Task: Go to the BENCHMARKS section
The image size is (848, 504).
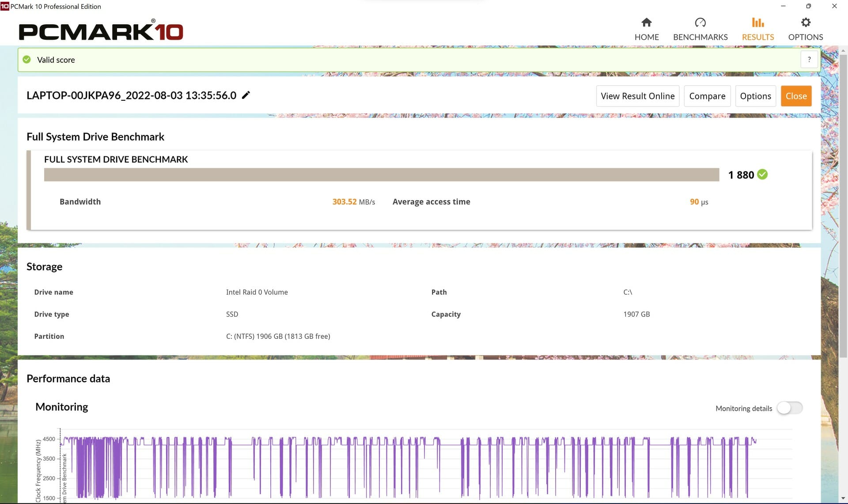Action: (700, 29)
